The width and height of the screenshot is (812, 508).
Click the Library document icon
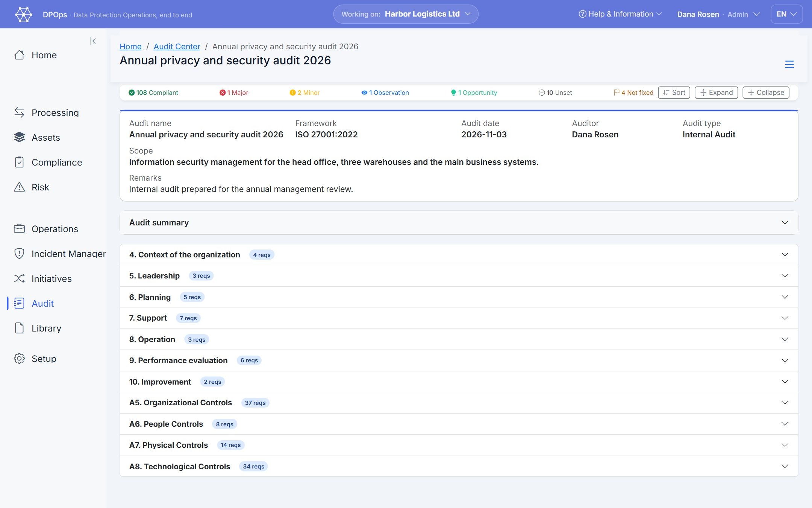tap(19, 328)
